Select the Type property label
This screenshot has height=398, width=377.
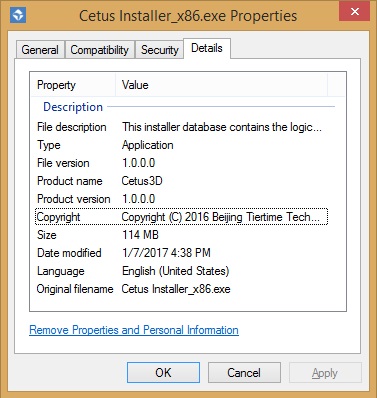point(49,145)
